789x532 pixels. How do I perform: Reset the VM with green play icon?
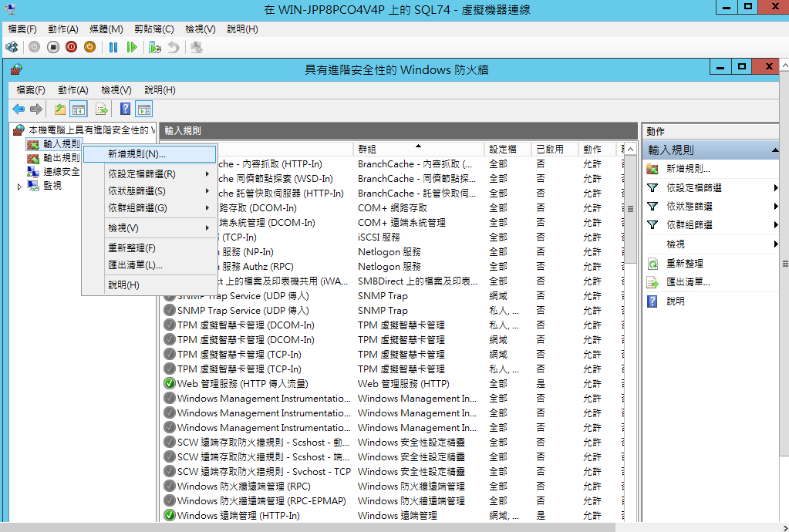point(132,47)
